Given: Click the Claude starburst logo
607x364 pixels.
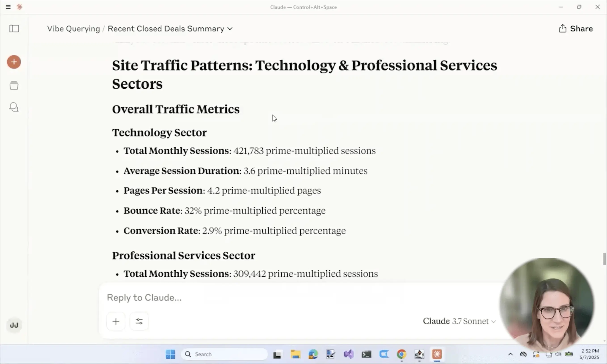Looking at the screenshot, I should (20, 7).
